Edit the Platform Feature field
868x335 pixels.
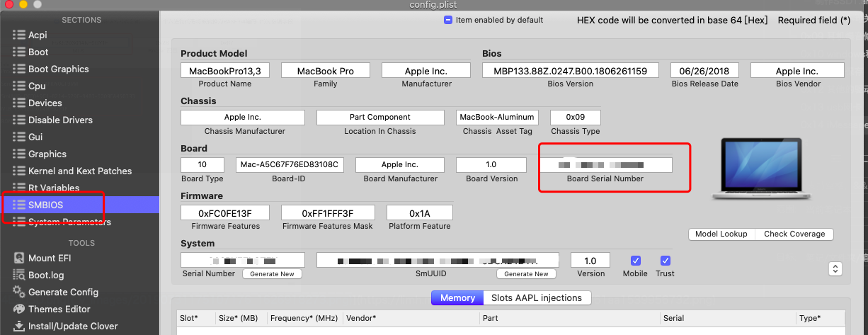(x=420, y=212)
